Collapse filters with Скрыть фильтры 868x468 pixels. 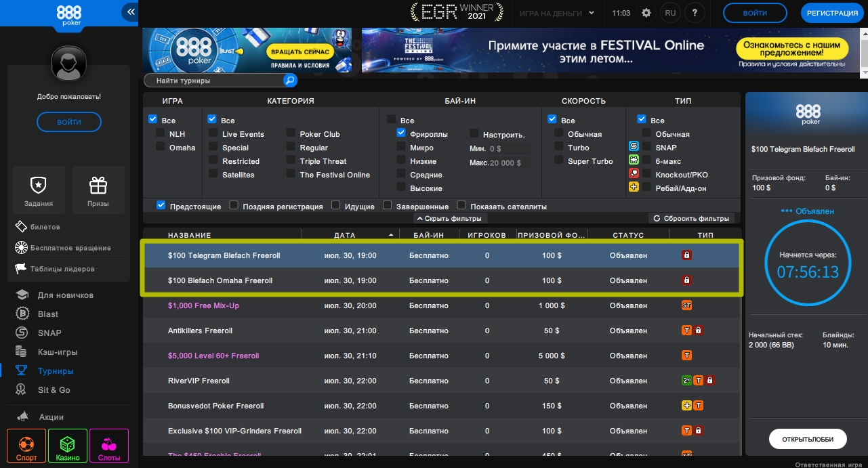click(x=449, y=219)
